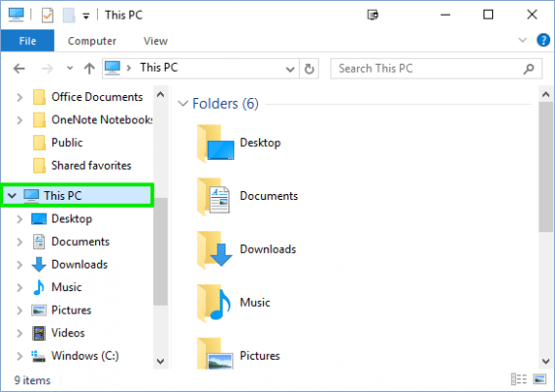Refresh the This PC address bar
This screenshot has width=555, height=392.
[309, 69]
